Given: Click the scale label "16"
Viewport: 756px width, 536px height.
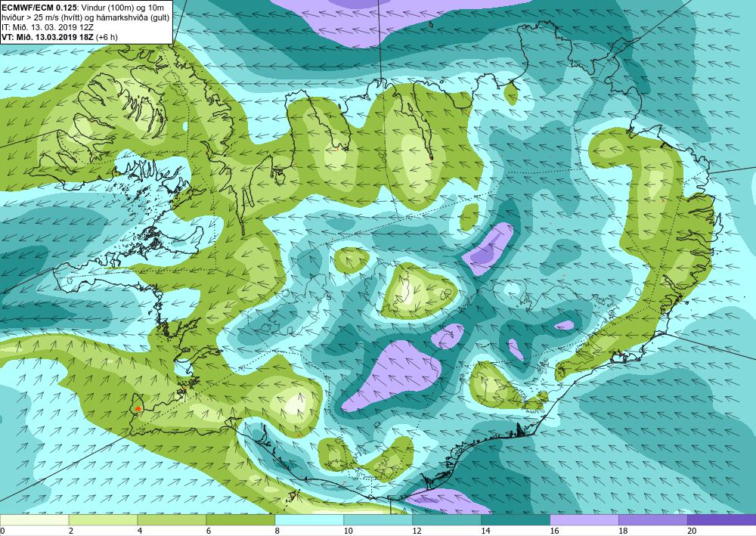Looking at the screenshot, I should click(x=554, y=531).
